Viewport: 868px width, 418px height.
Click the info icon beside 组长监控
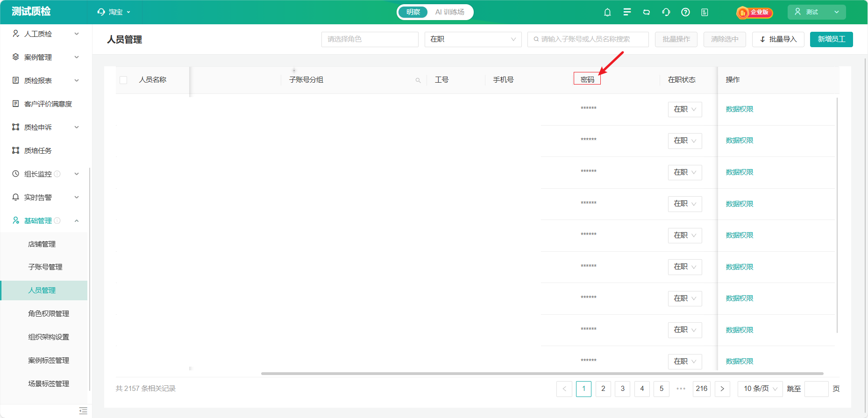pyautogui.click(x=57, y=174)
